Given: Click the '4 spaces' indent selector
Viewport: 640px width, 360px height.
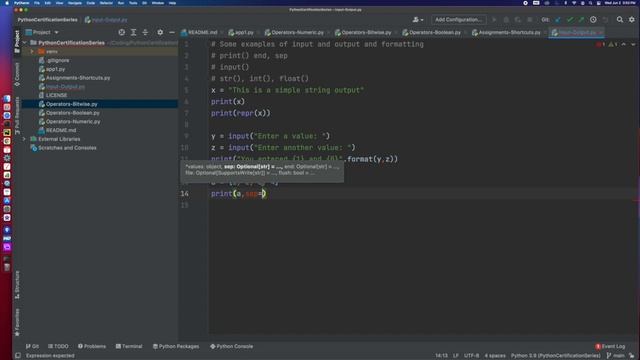Looking at the screenshot, I should tap(495, 356).
